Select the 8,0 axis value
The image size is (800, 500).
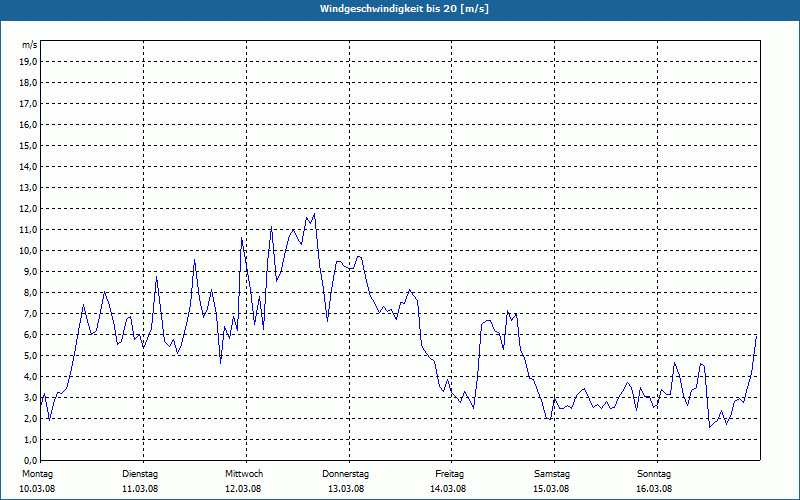pos(31,293)
